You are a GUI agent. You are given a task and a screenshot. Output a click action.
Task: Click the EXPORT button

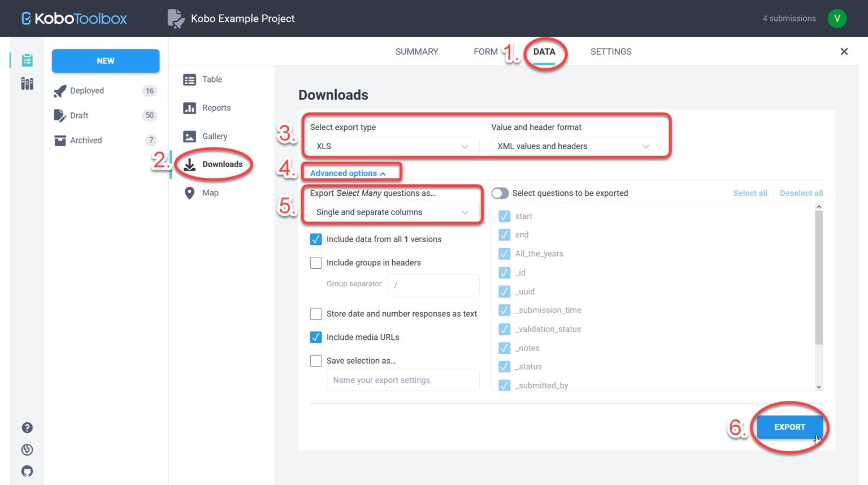tap(789, 427)
